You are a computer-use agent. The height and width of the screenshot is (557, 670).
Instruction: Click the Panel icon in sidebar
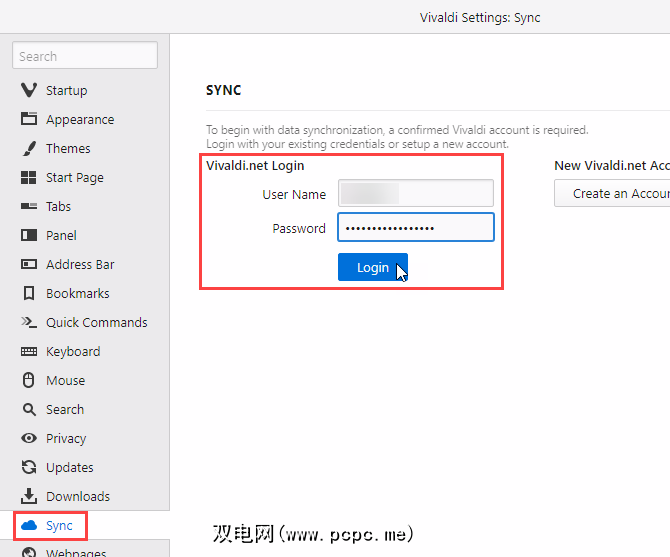[x=29, y=235]
